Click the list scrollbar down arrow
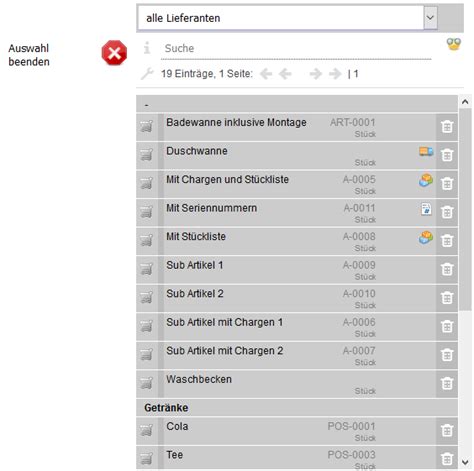 (465, 462)
